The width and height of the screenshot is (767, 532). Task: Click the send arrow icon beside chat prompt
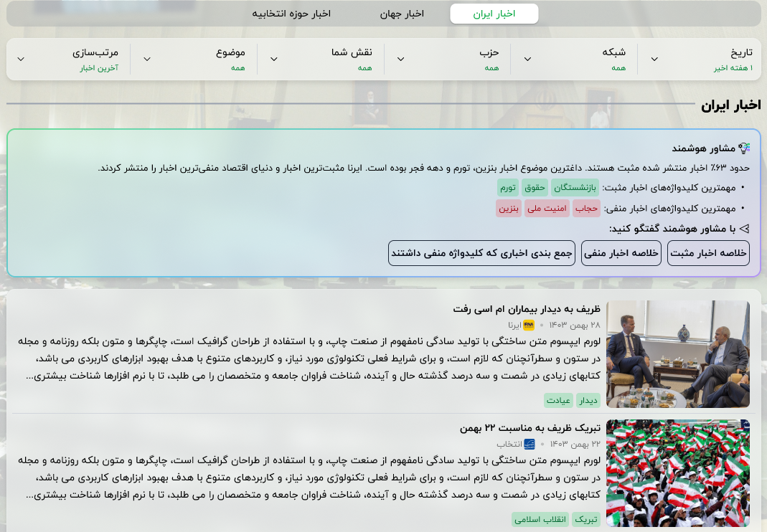744,229
